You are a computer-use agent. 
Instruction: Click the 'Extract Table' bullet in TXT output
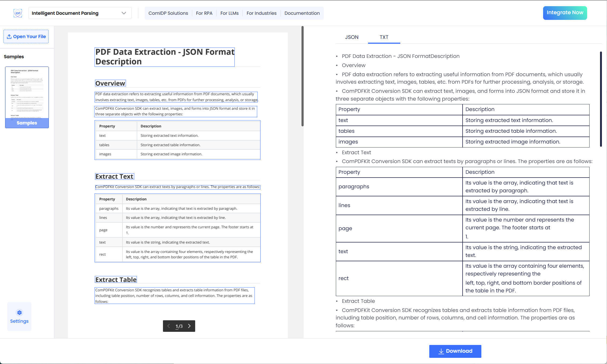358,301
